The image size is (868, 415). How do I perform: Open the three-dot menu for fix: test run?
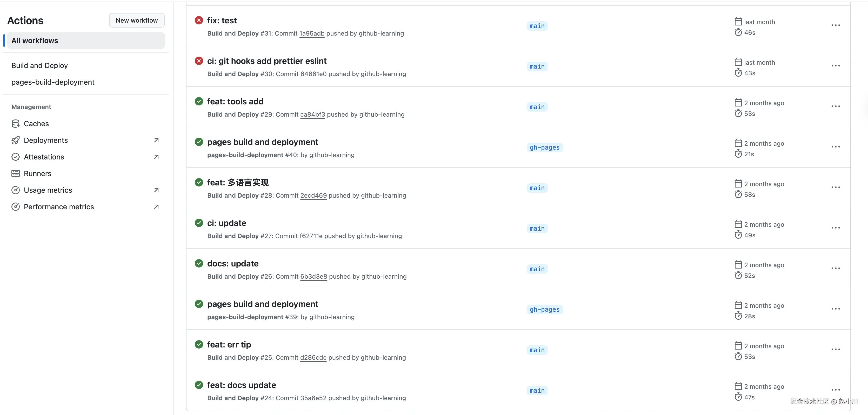pyautogui.click(x=835, y=26)
